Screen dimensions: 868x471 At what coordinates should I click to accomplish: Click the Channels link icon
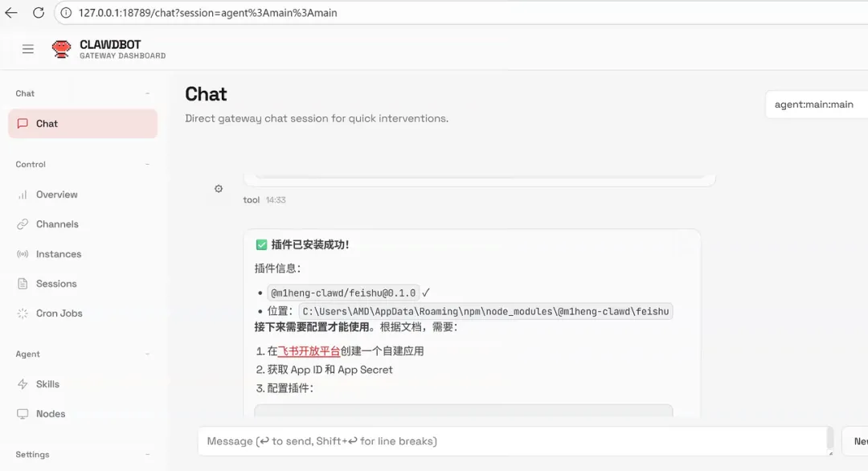24,224
